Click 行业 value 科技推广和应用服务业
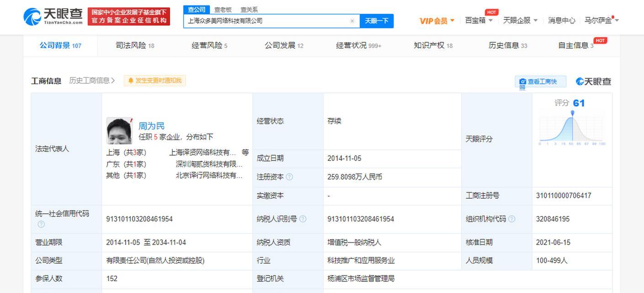 (361, 260)
